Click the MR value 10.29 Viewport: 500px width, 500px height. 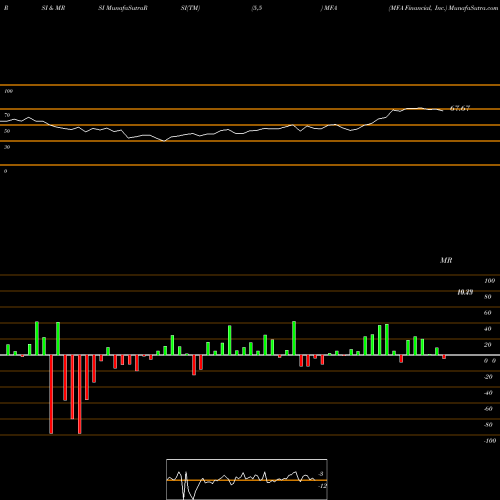(465, 292)
